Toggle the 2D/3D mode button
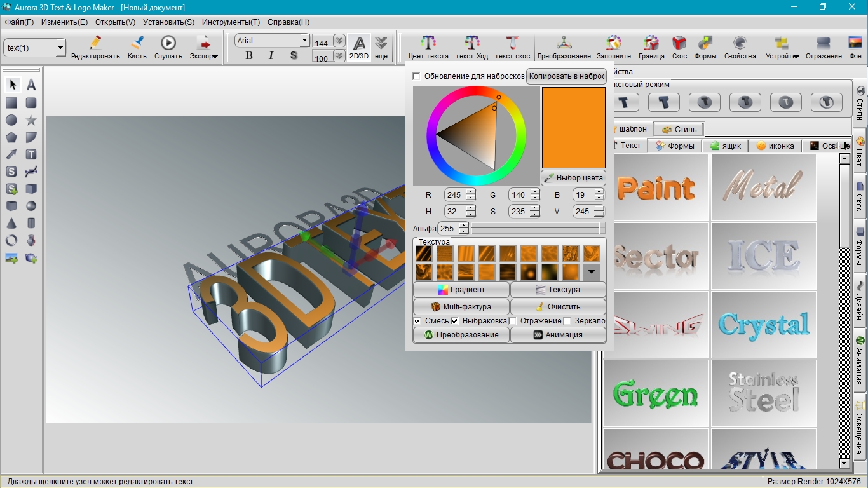868x488 pixels. (359, 47)
